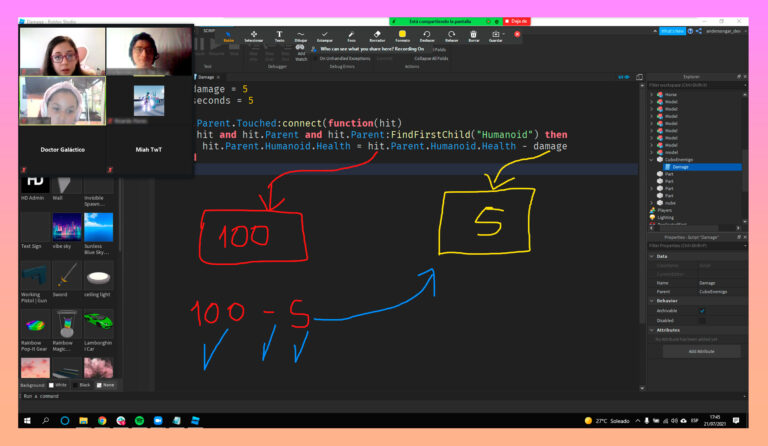Viewport: 768px width, 446px height.
Task: Open the Formato color picker swatch
Action: (402, 35)
